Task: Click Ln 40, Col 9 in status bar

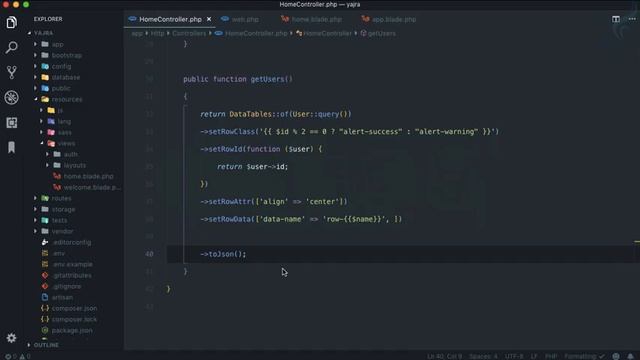Action: [x=444, y=356]
